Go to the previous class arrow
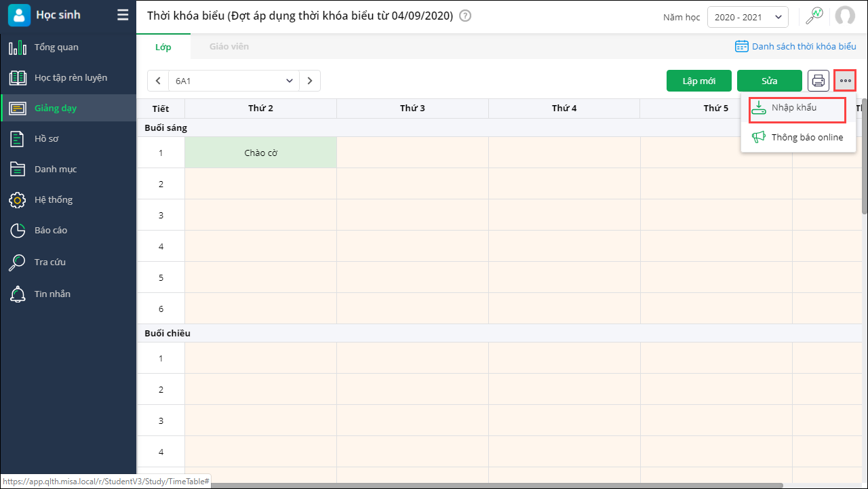This screenshot has height=489, width=868. pyautogui.click(x=158, y=81)
